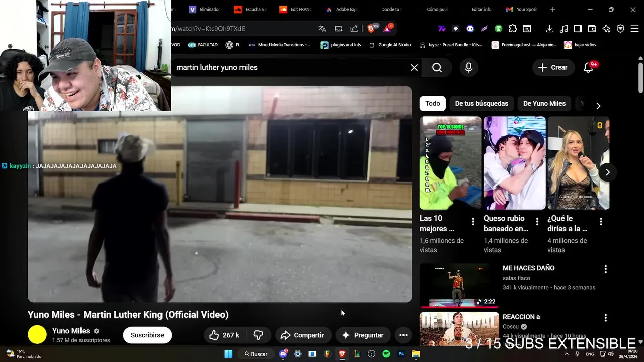Open Photoshop from the taskbar
The image size is (644, 362).
tap(401, 354)
